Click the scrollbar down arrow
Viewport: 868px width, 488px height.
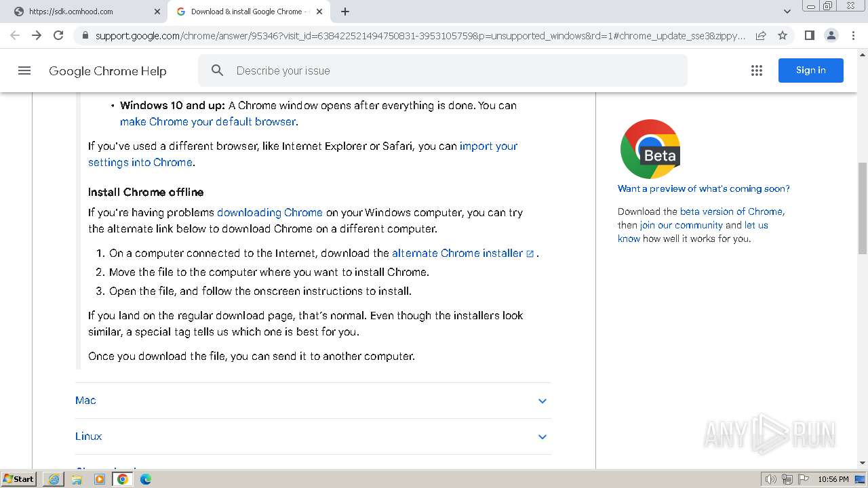[863, 464]
